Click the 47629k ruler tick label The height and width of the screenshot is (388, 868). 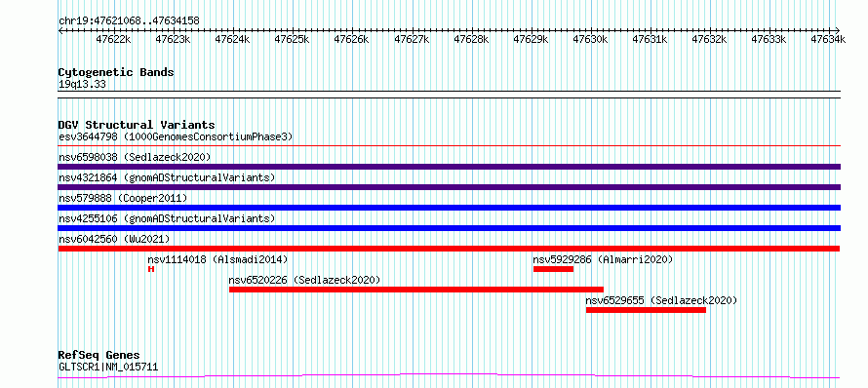coord(531,39)
